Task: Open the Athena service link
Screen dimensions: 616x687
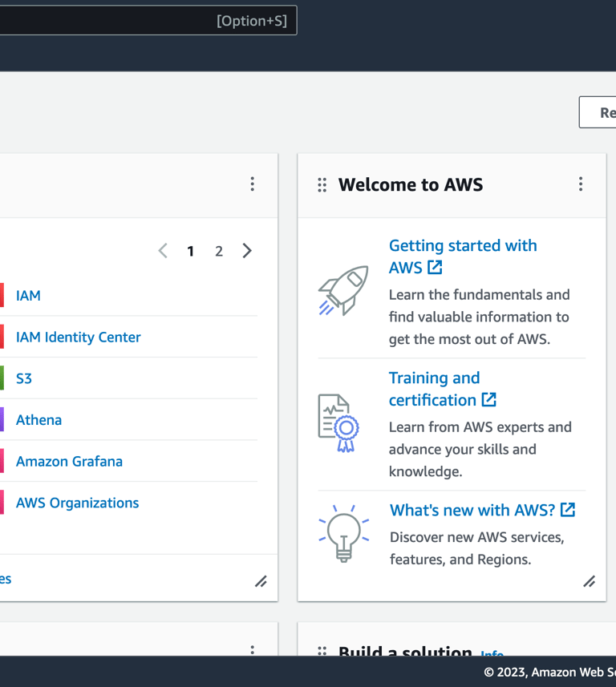Action: 38,420
